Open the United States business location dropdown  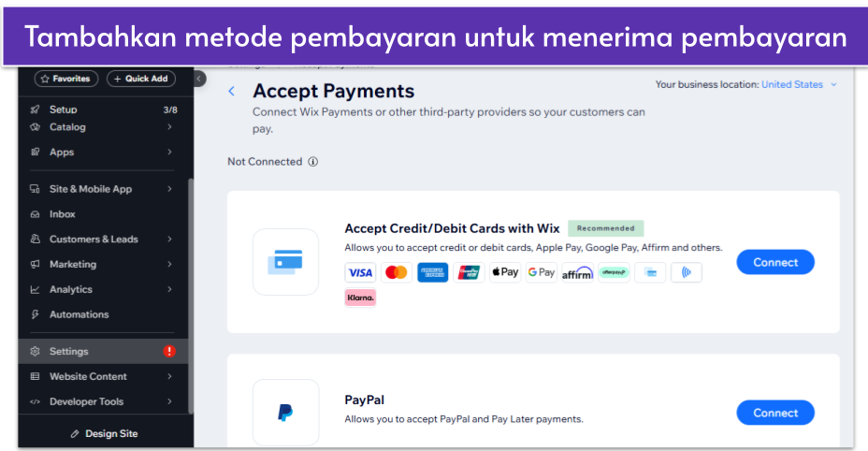[x=799, y=85]
